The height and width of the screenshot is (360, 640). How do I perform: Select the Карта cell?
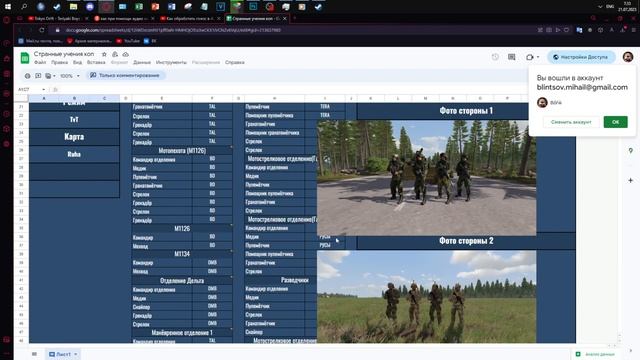[74, 137]
